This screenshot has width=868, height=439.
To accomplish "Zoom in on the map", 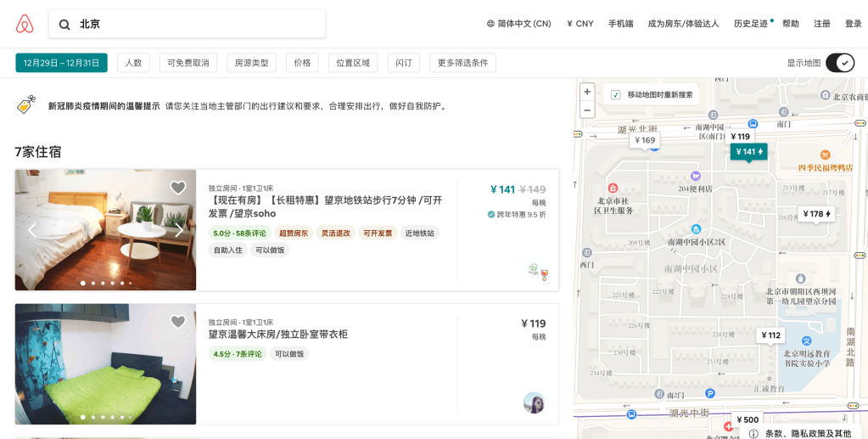I will (x=586, y=92).
